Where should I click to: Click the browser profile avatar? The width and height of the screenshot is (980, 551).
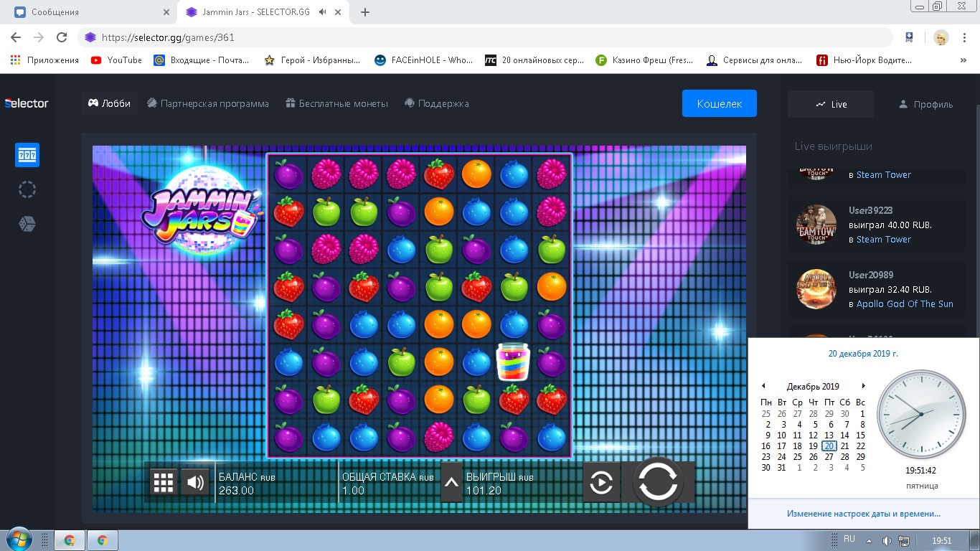tap(941, 37)
